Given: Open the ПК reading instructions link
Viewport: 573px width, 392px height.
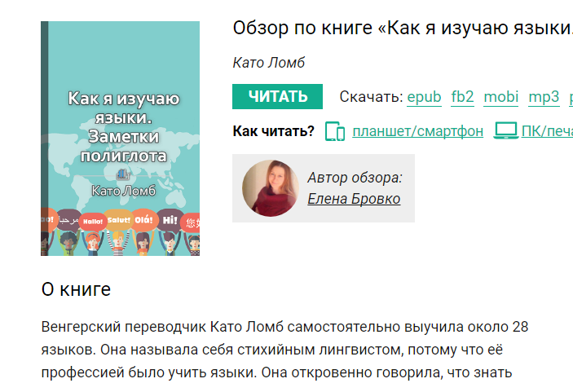Looking at the screenshot, I should click(x=547, y=131).
